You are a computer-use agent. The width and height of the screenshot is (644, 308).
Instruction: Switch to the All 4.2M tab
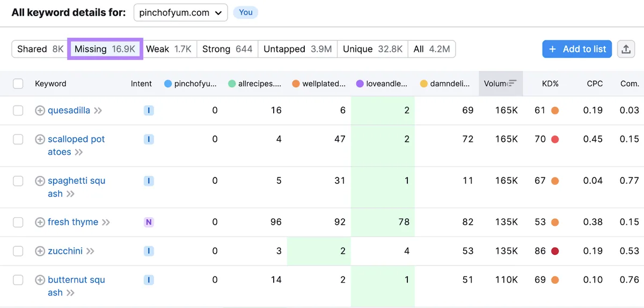[x=431, y=49]
